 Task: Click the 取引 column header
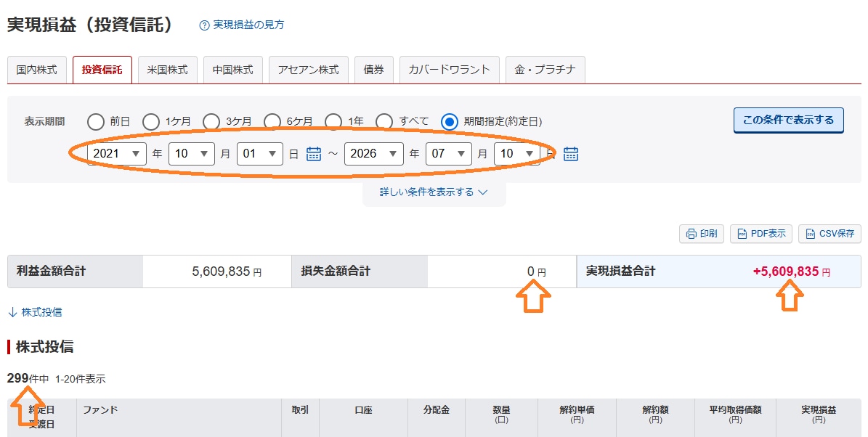[x=300, y=410]
